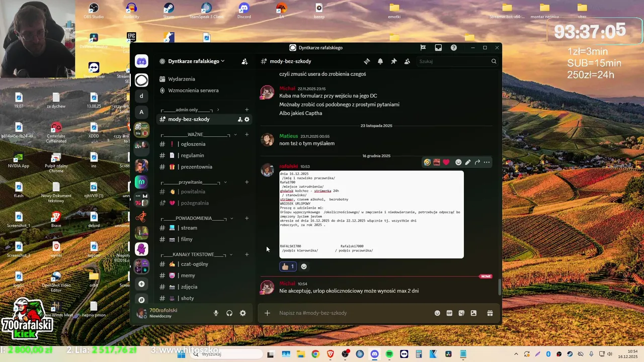Open Discord inbox icon in title bar
The image size is (644, 362).
[438, 48]
